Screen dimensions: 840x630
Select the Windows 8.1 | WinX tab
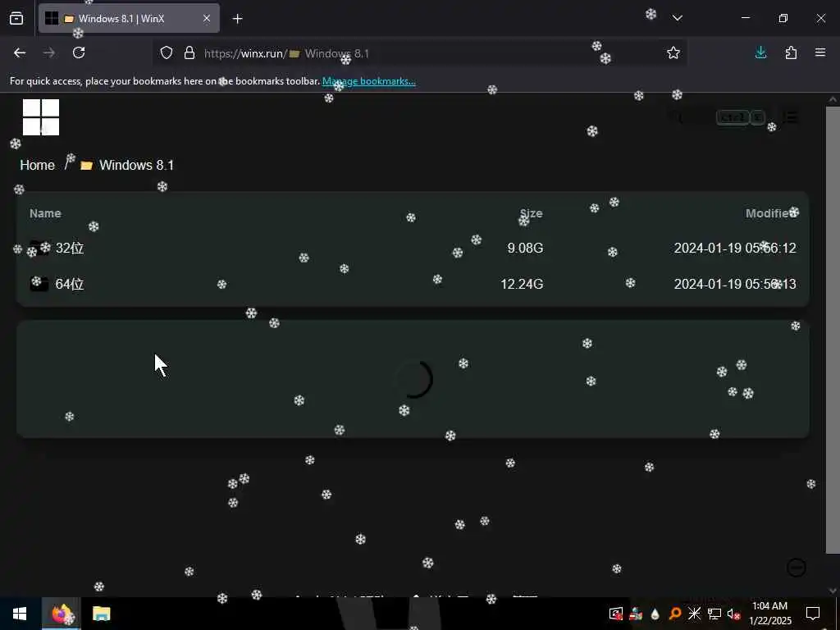click(129, 18)
